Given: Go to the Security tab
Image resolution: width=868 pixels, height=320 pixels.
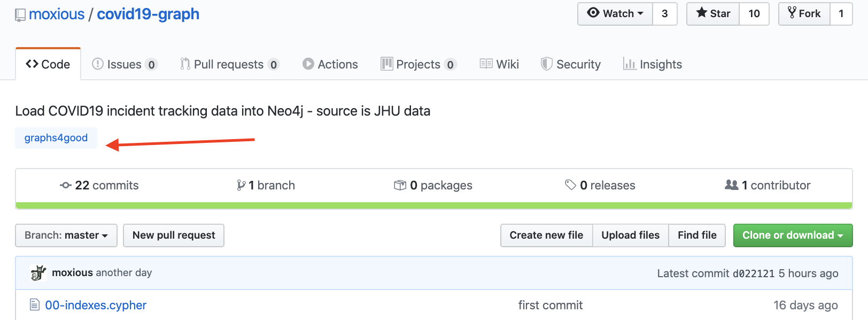Looking at the screenshot, I should tap(571, 64).
